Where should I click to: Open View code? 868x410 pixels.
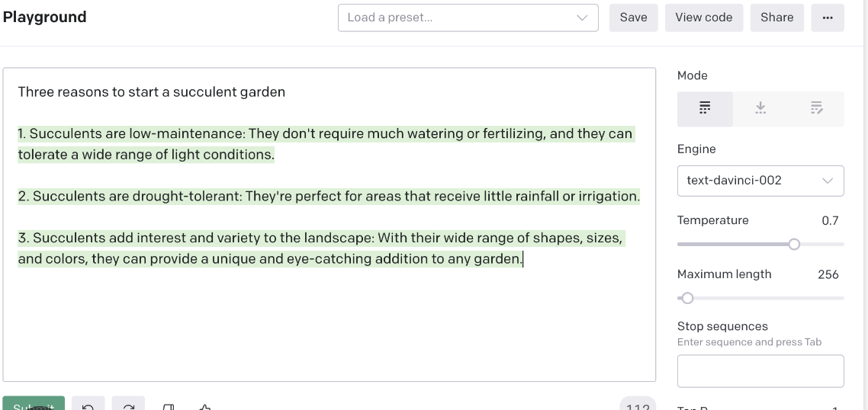pyautogui.click(x=703, y=18)
